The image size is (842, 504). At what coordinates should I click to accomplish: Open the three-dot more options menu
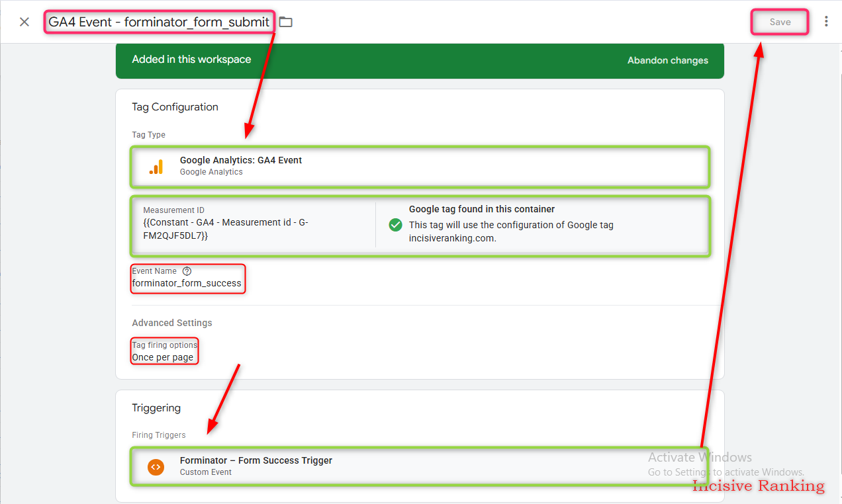coord(826,22)
